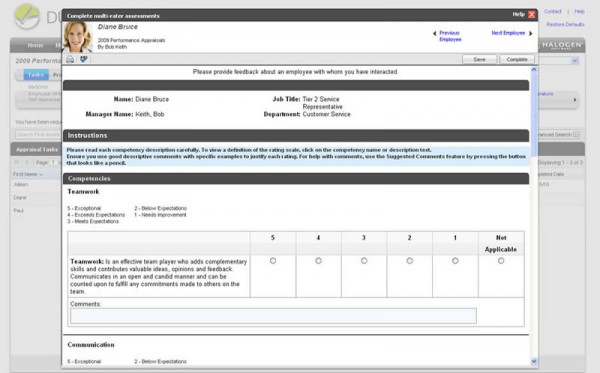Click Diane Bruce's profile photo

[77, 37]
